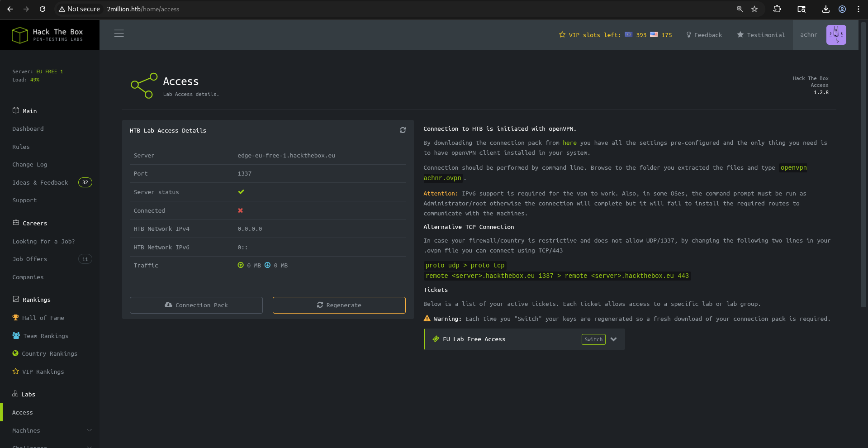
Task: Click the download traffic arrow icon
Action: point(267,265)
